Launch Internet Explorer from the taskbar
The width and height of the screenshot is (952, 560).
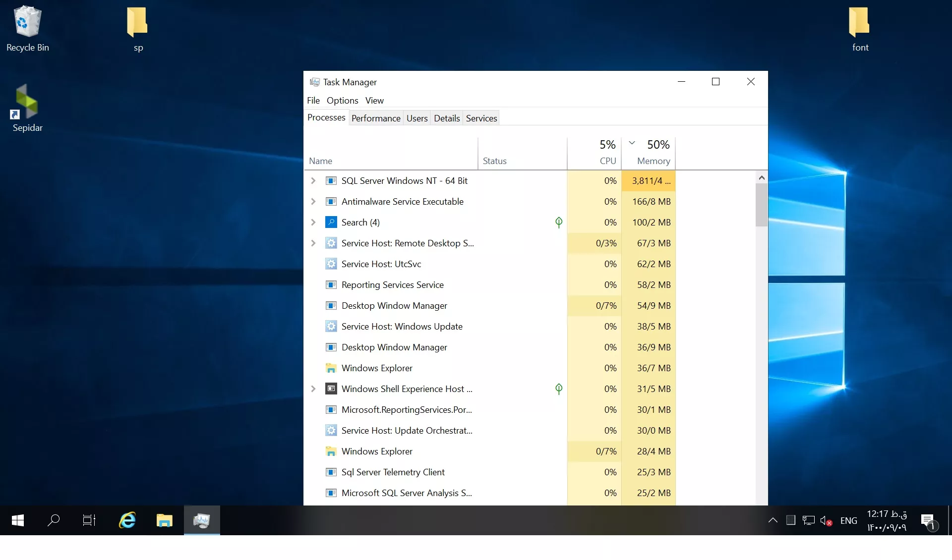tap(127, 520)
